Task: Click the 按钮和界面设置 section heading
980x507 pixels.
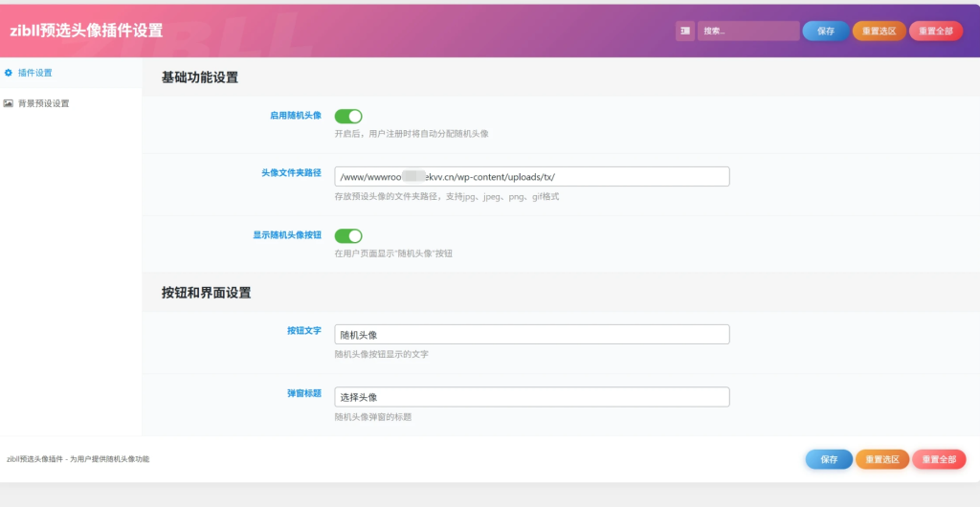Action: (x=207, y=293)
